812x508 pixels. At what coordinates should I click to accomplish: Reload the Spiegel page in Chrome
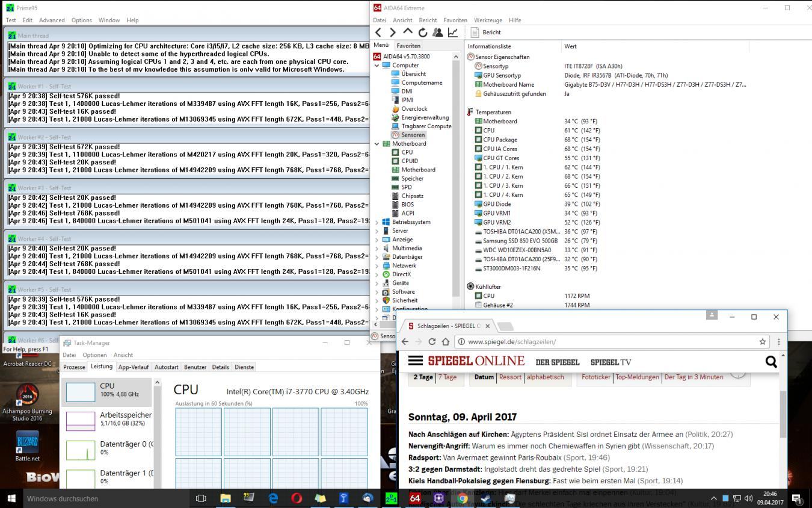432,341
